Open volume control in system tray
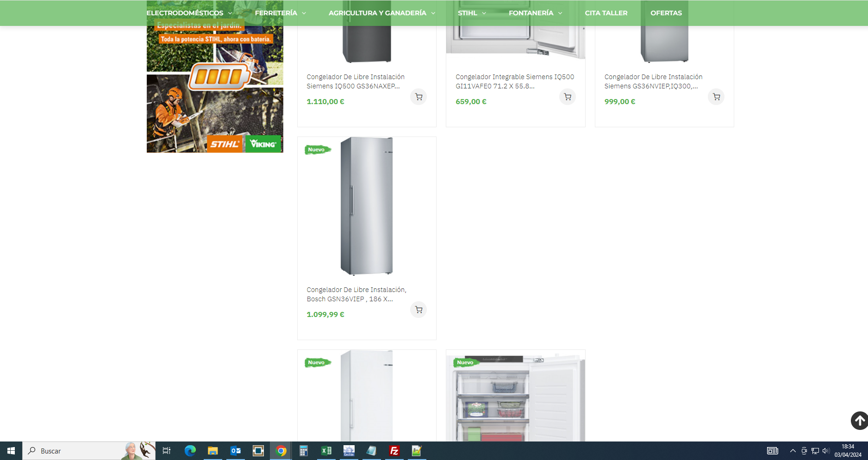The width and height of the screenshot is (868, 460). (x=826, y=451)
